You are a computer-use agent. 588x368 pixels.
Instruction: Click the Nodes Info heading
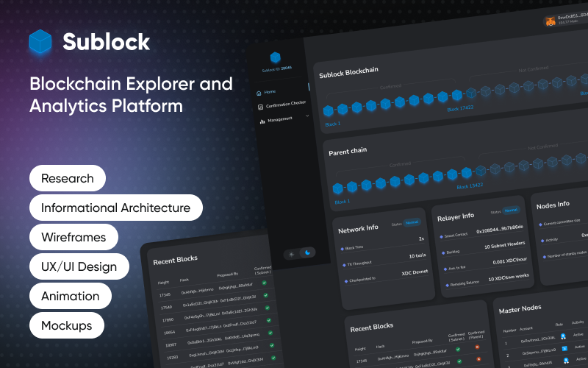pyautogui.click(x=553, y=205)
